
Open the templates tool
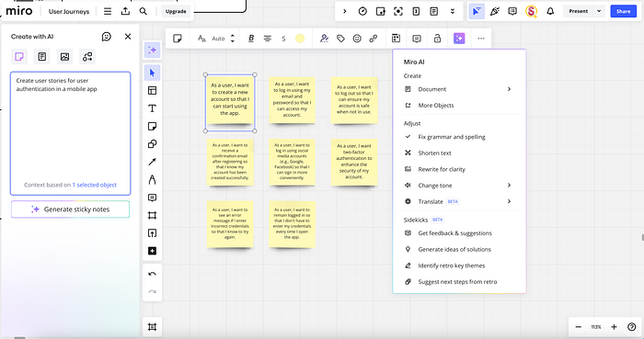click(153, 91)
